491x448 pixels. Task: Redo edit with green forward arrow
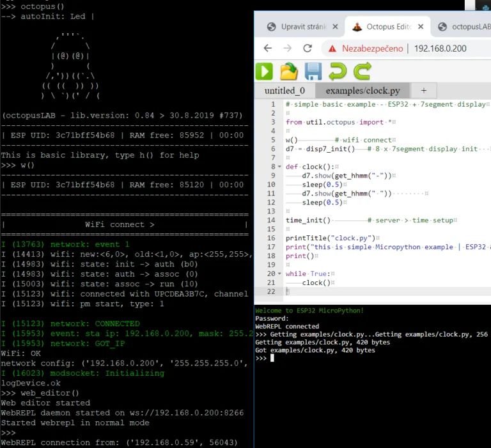(x=362, y=72)
